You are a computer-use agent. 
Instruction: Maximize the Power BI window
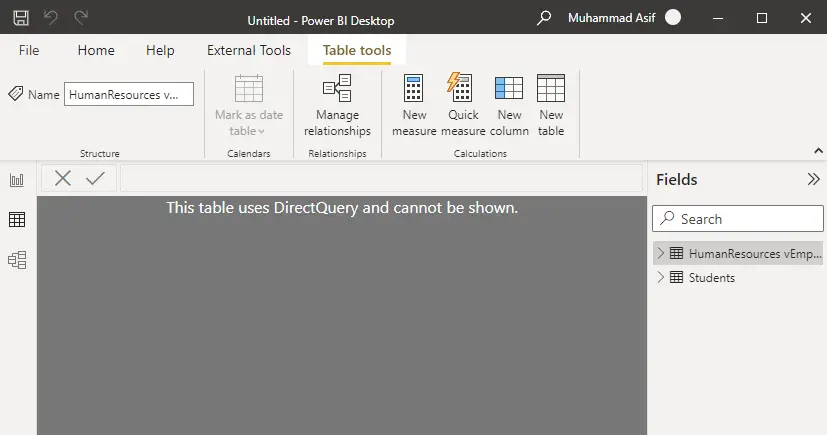pos(762,18)
